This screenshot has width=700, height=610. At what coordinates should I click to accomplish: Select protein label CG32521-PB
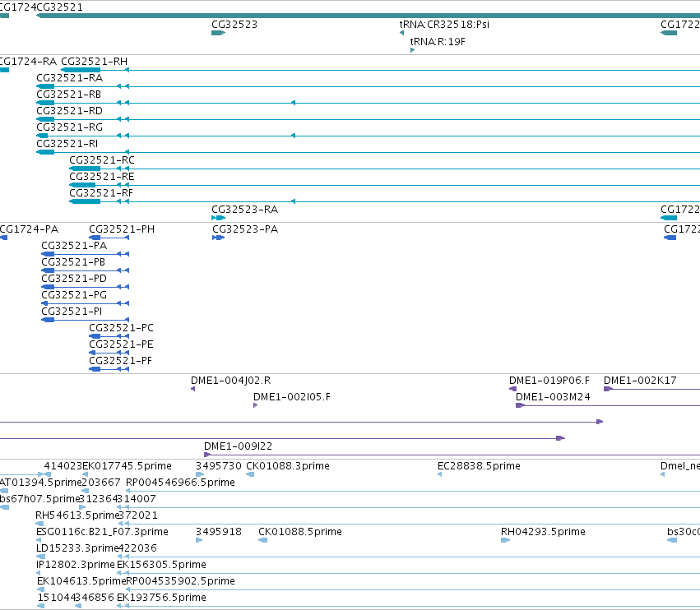pyautogui.click(x=73, y=262)
